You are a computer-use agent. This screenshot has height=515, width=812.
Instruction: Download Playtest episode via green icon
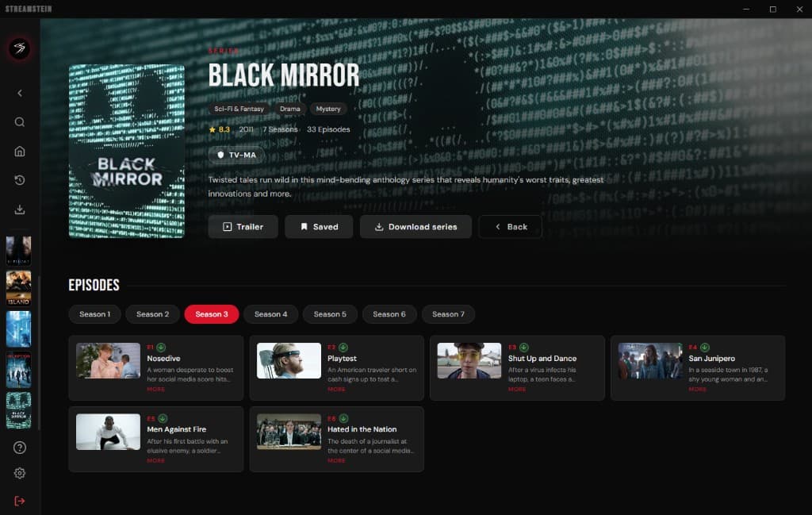343,347
